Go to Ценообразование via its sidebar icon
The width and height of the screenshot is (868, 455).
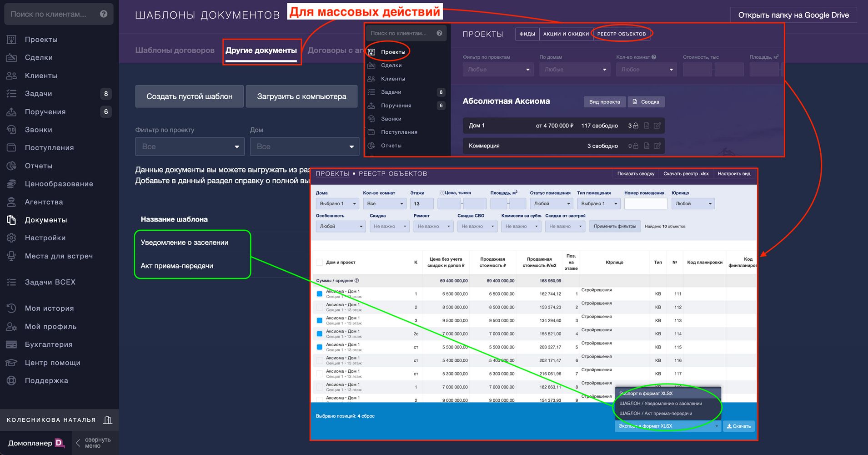click(x=11, y=184)
